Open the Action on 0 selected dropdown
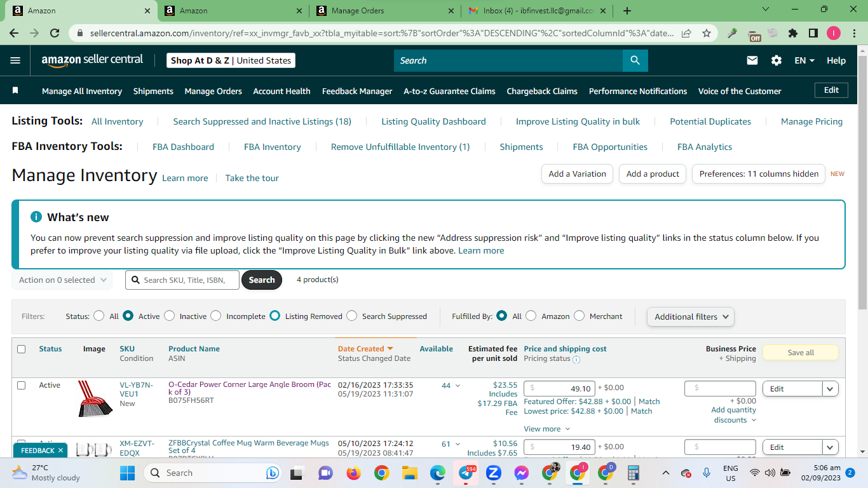868x488 pixels. tap(62, 280)
